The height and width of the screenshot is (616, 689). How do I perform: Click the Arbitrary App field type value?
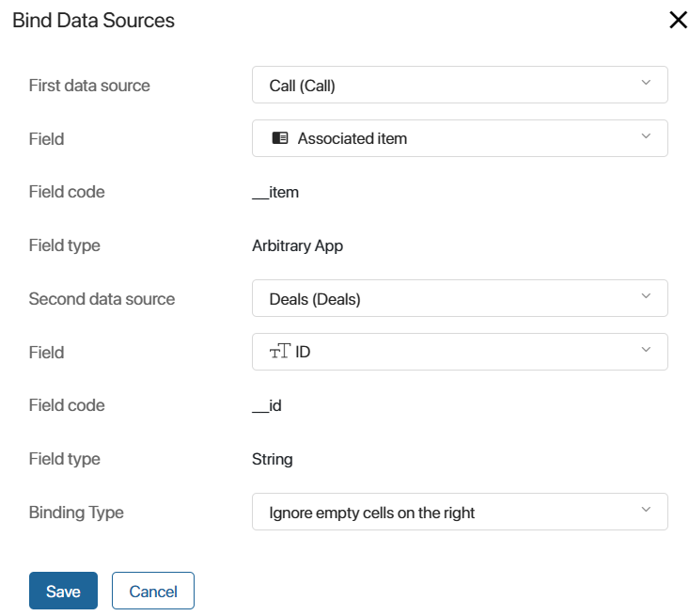pos(297,245)
